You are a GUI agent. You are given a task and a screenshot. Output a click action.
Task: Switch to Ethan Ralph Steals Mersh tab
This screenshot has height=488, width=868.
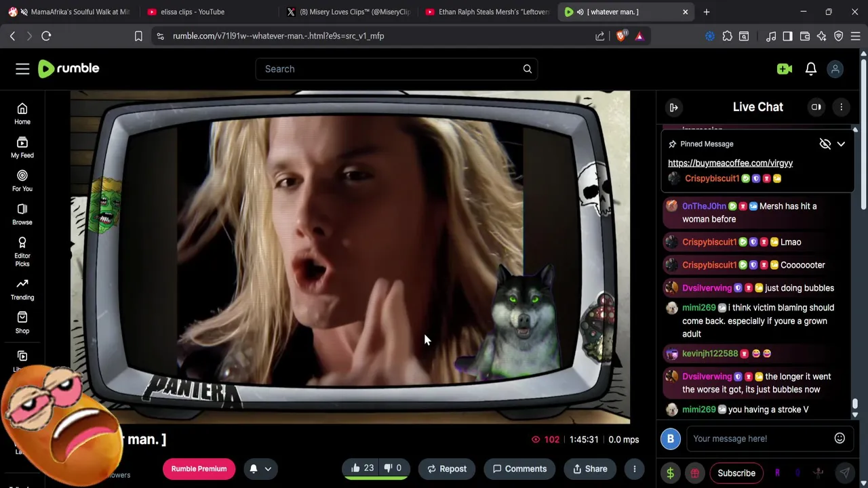click(487, 12)
